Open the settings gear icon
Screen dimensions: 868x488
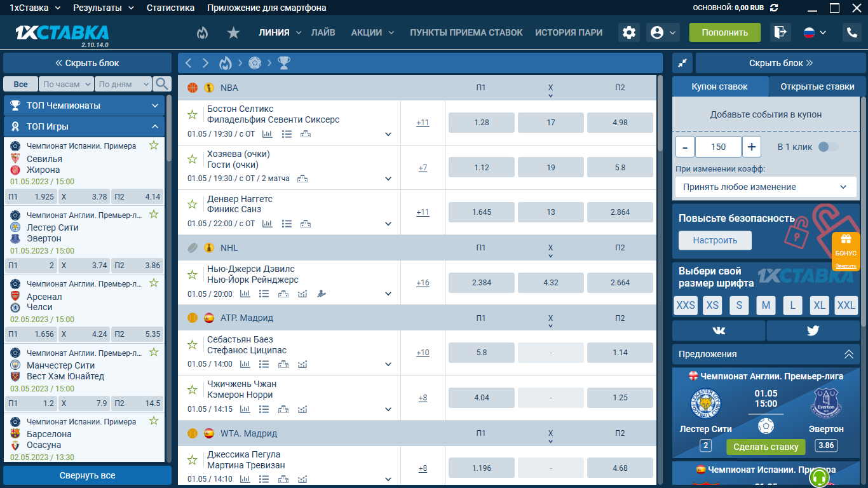pyautogui.click(x=629, y=32)
